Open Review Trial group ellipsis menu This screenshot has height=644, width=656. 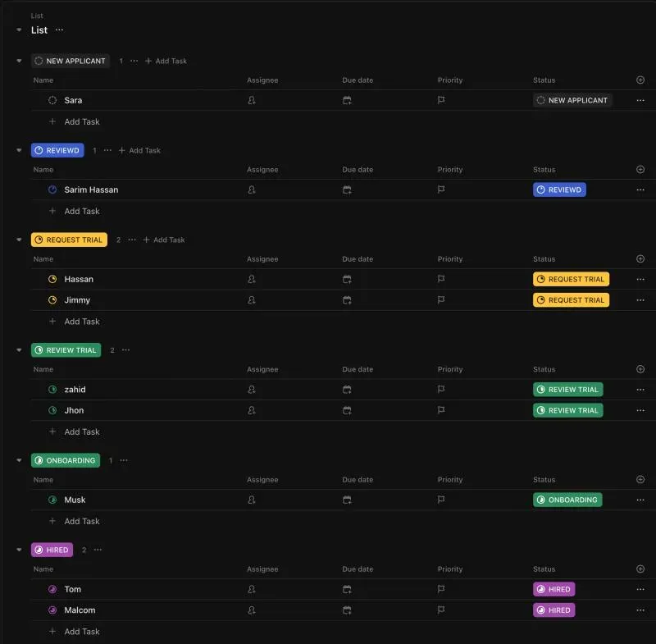[126, 350]
